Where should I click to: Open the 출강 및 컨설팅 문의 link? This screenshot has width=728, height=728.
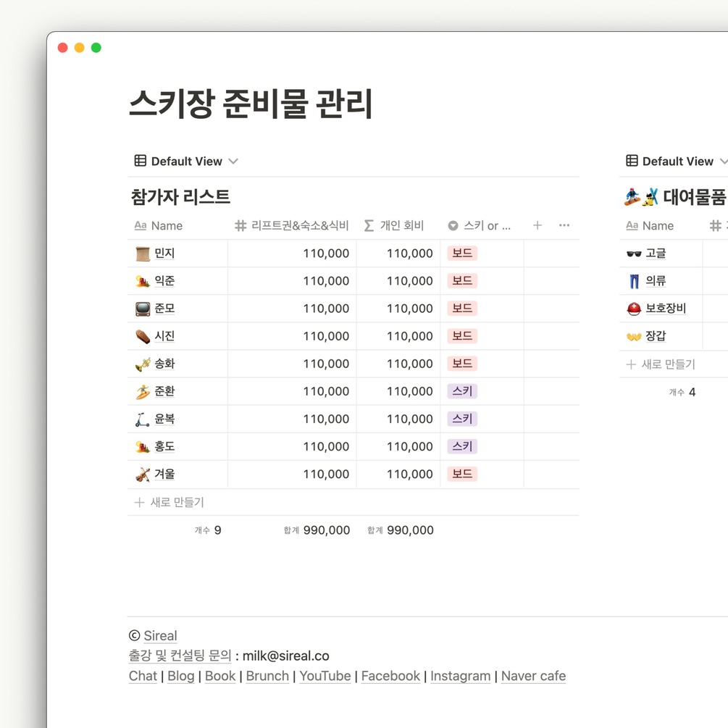pos(180,656)
